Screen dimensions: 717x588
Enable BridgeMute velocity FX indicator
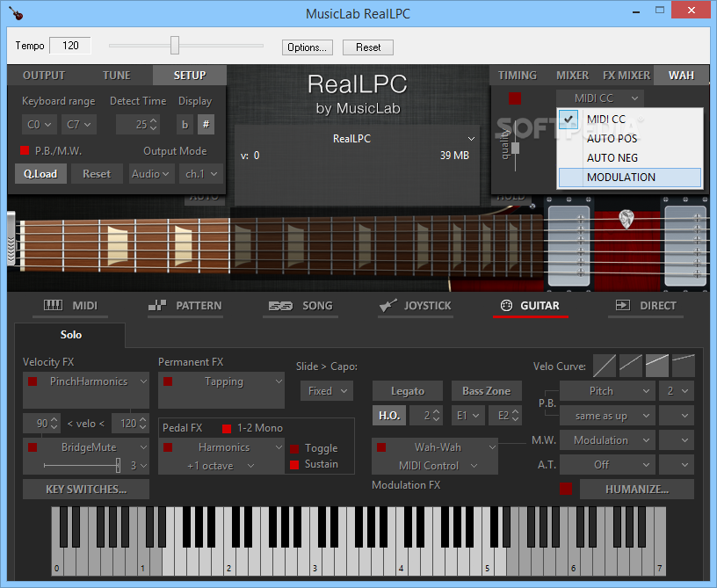coord(33,447)
